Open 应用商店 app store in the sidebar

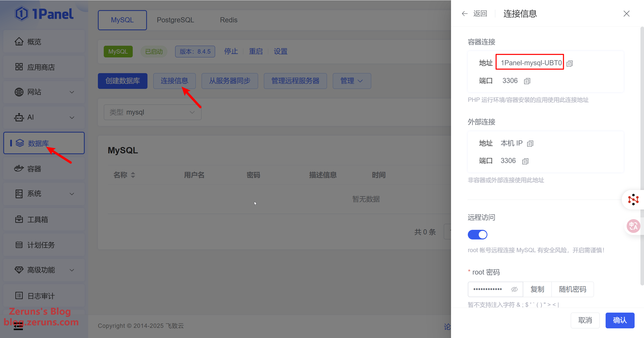click(44, 67)
